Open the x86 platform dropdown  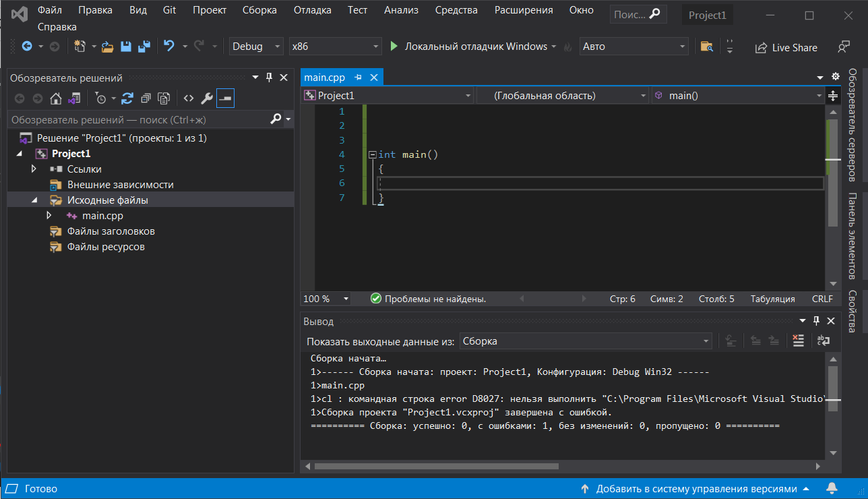pos(336,47)
